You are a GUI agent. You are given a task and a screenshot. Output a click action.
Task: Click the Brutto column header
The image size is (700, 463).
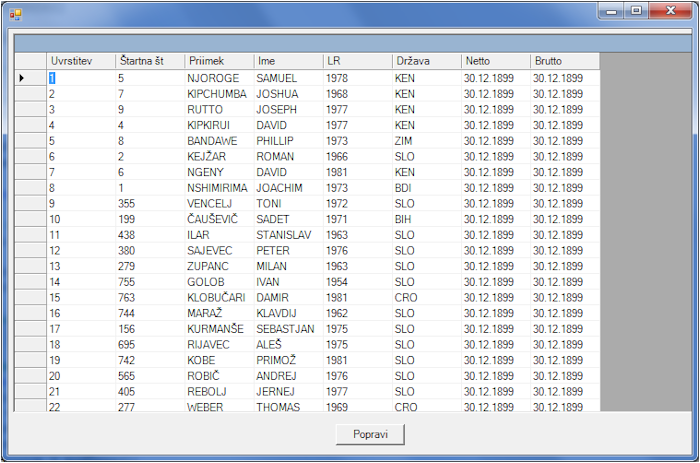pos(564,61)
